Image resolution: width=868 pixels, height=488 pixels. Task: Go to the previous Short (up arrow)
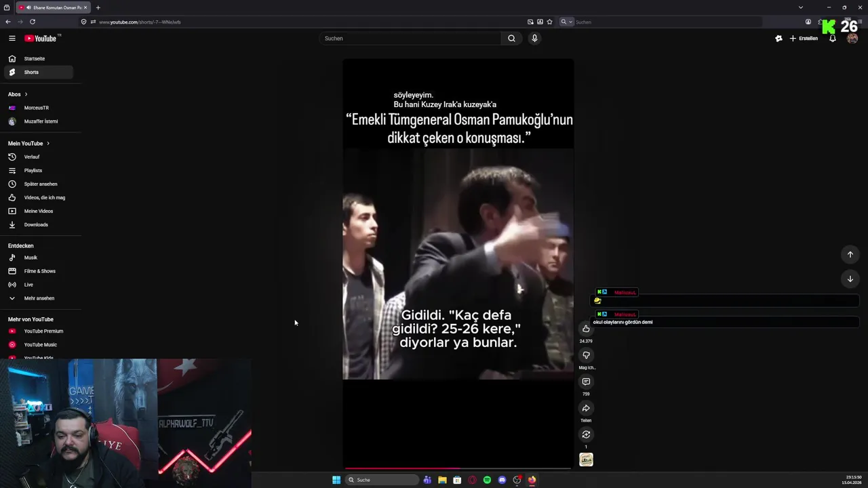coord(850,255)
